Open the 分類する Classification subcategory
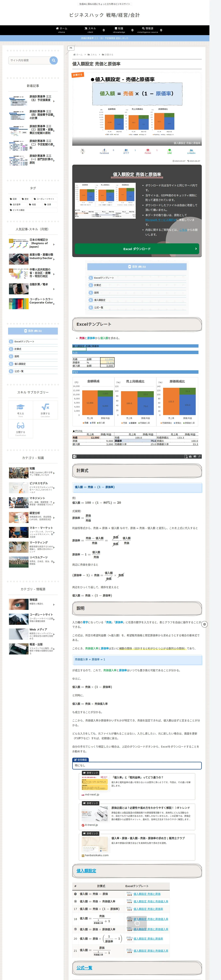 point(21,428)
